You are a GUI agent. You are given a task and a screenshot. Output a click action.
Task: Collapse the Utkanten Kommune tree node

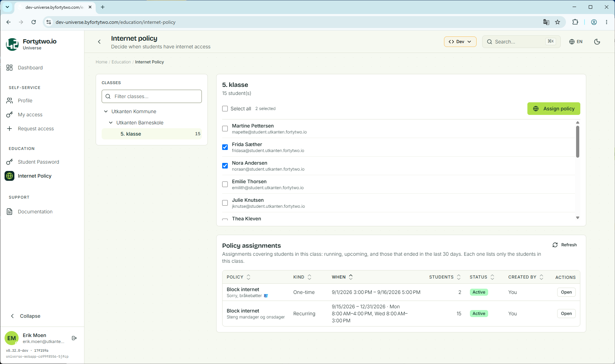(x=106, y=111)
